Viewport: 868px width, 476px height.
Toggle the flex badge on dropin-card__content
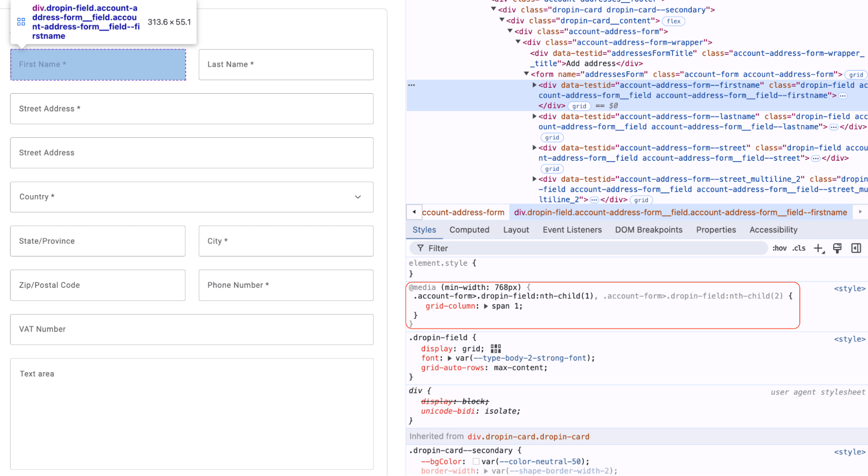(673, 21)
